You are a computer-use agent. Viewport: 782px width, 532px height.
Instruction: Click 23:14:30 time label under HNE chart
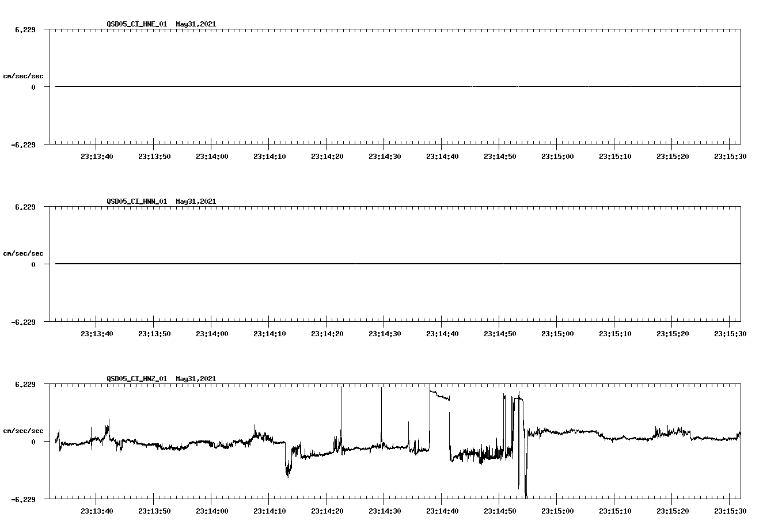point(385,157)
